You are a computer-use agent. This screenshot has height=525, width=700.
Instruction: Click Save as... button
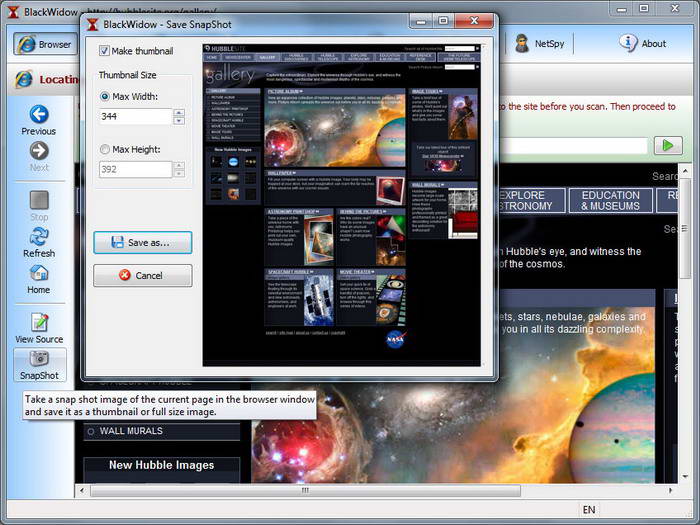point(143,242)
